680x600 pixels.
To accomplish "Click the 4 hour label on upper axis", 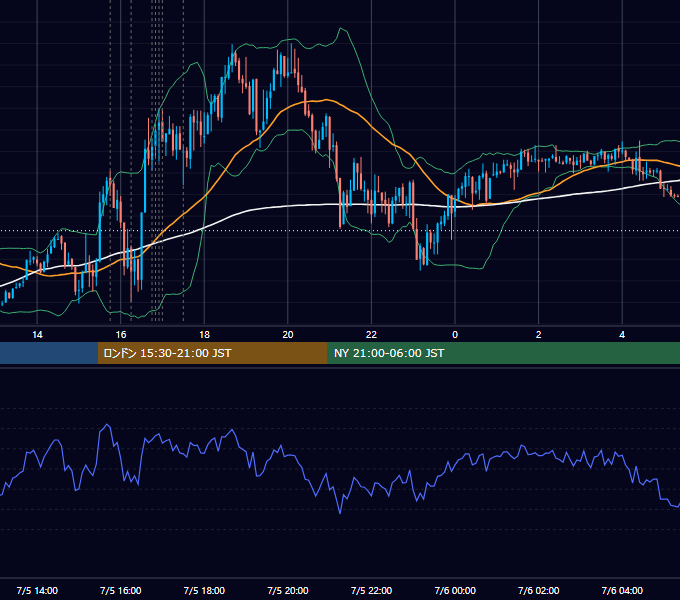I will coord(622,335).
